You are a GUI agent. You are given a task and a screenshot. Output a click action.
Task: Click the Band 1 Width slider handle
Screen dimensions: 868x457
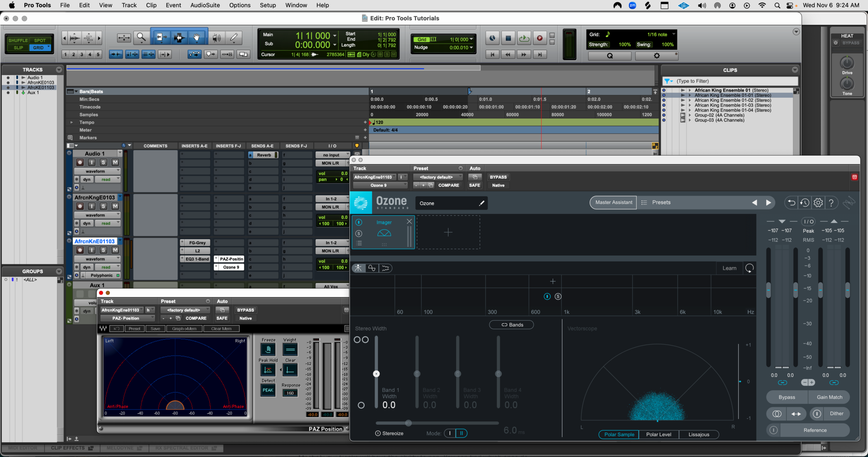point(377,374)
